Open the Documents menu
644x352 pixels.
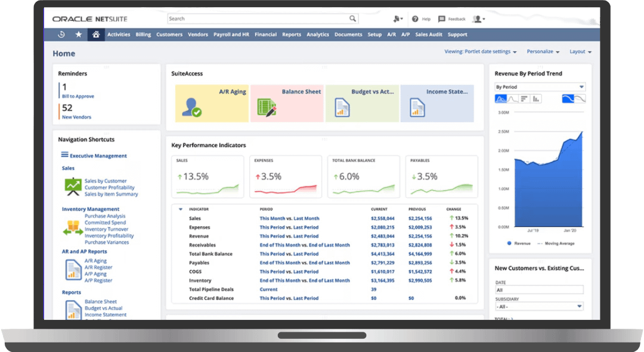click(348, 35)
